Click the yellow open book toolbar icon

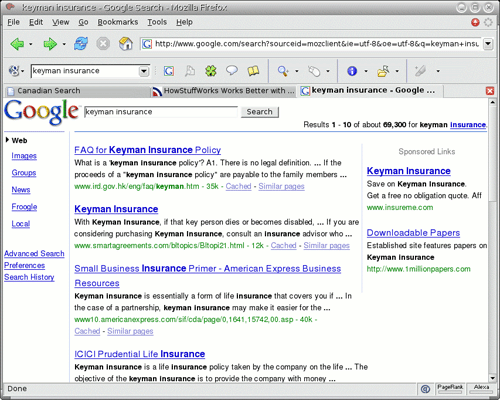tap(253, 71)
